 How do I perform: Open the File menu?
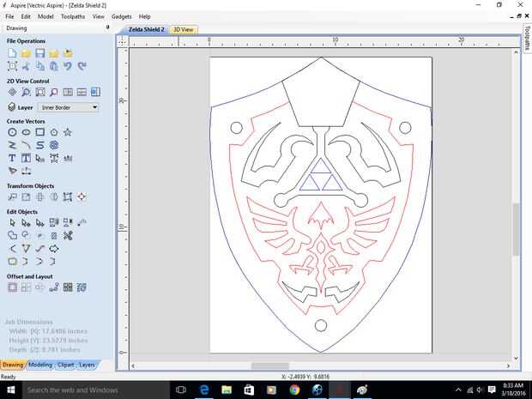tap(9, 16)
